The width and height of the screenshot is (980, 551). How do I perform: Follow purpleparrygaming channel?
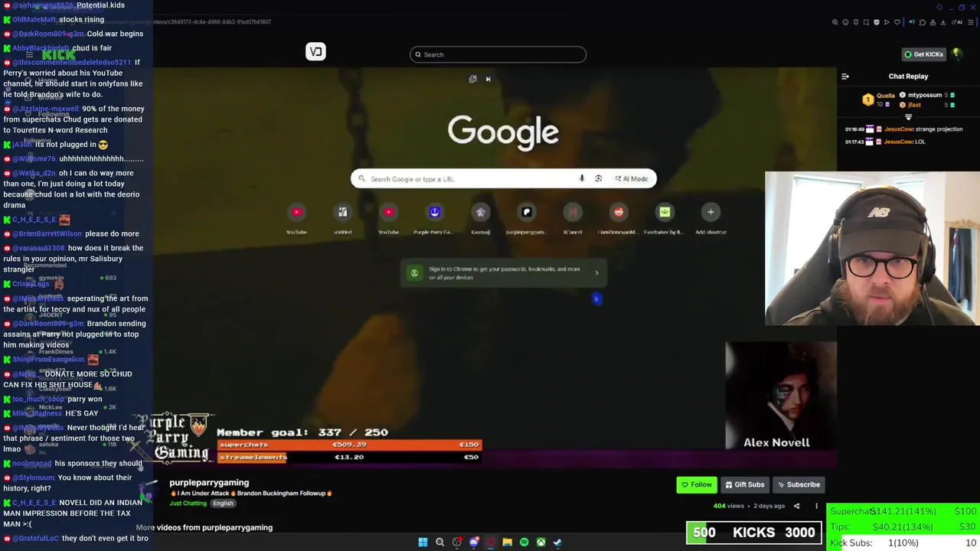click(696, 484)
